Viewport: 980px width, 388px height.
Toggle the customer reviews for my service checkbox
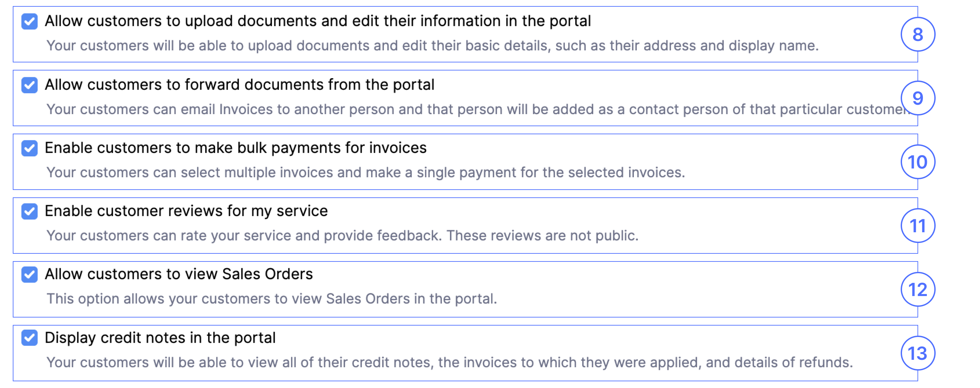(29, 211)
